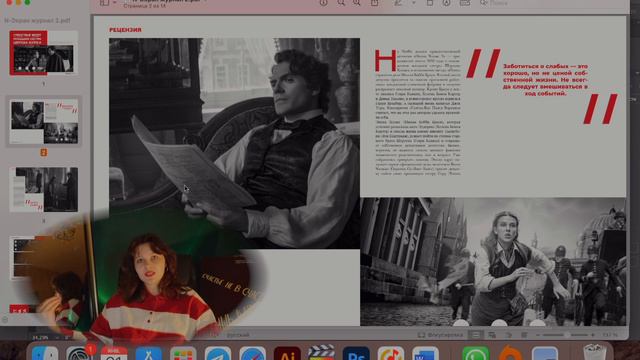Toggle the sidebar view button in Preview toolbar

click(104, 3)
